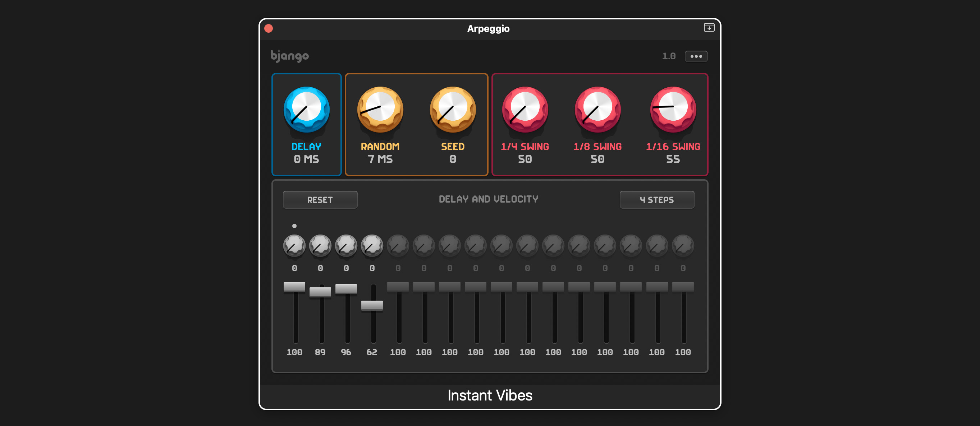
Task: Click the '7 MS' random value
Action: (380, 159)
